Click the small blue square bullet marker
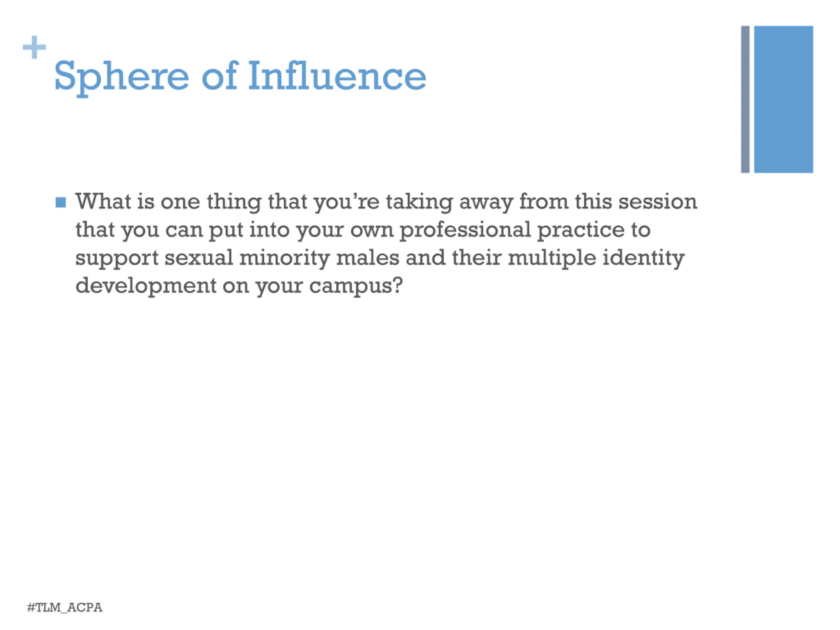Image resolution: width=840 pixels, height=630 pixels. point(61,202)
